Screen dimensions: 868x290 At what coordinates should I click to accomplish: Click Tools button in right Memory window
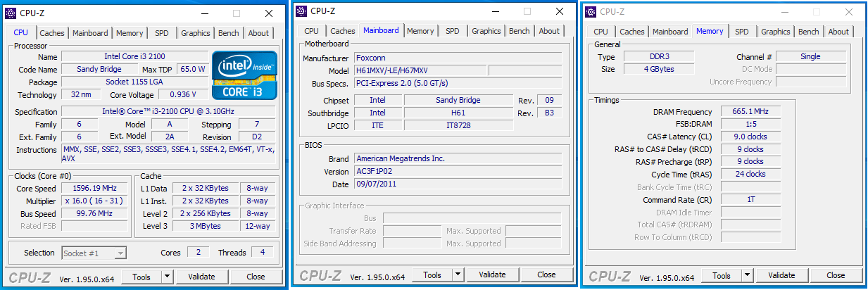[723, 275]
